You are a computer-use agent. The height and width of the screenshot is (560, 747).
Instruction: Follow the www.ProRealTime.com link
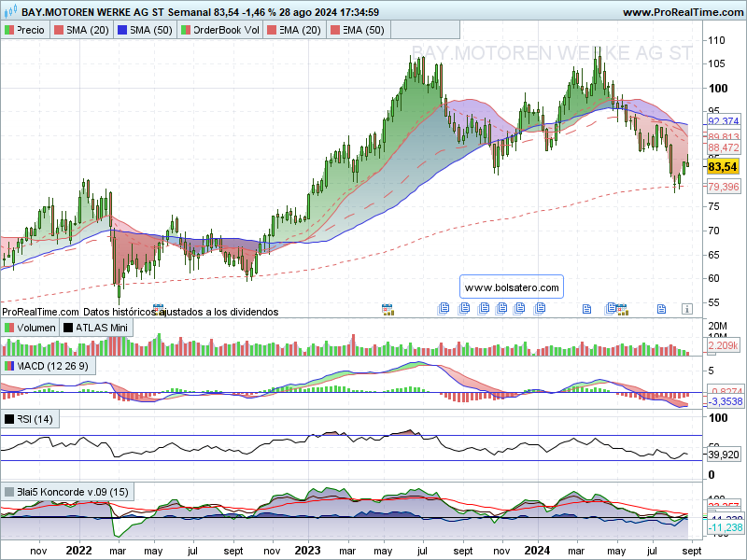click(x=683, y=12)
